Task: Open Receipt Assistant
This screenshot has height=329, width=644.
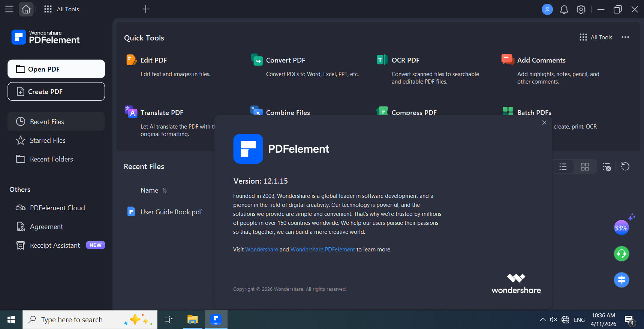Action: pos(56,245)
